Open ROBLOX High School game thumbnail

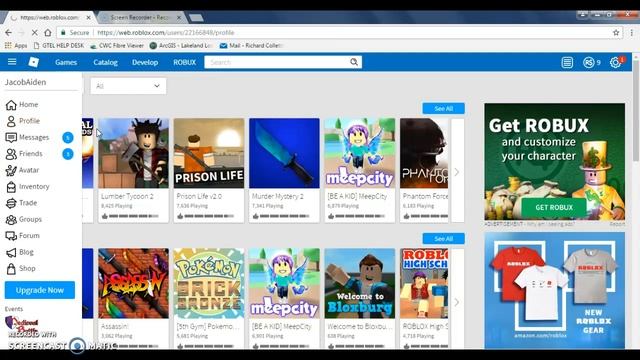click(x=424, y=283)
